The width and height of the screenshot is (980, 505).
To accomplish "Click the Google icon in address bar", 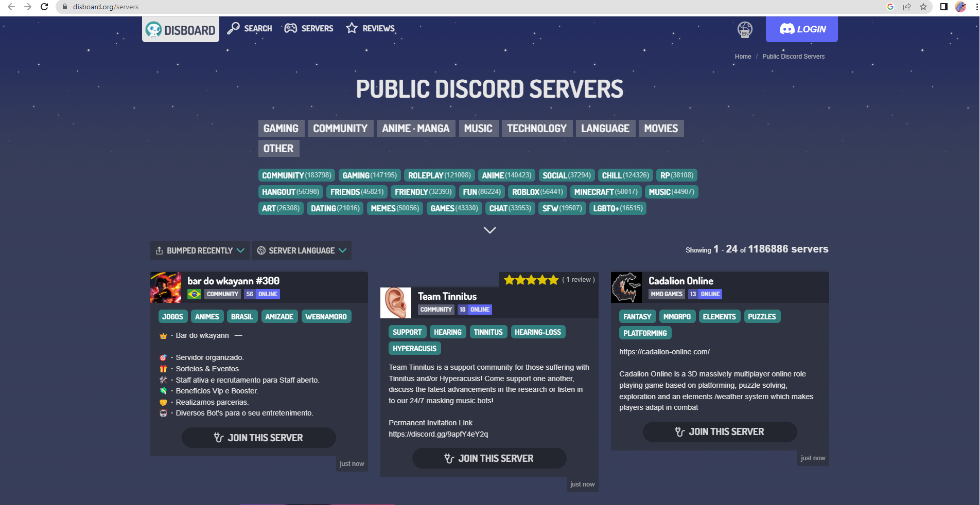I will click(890, 7).
